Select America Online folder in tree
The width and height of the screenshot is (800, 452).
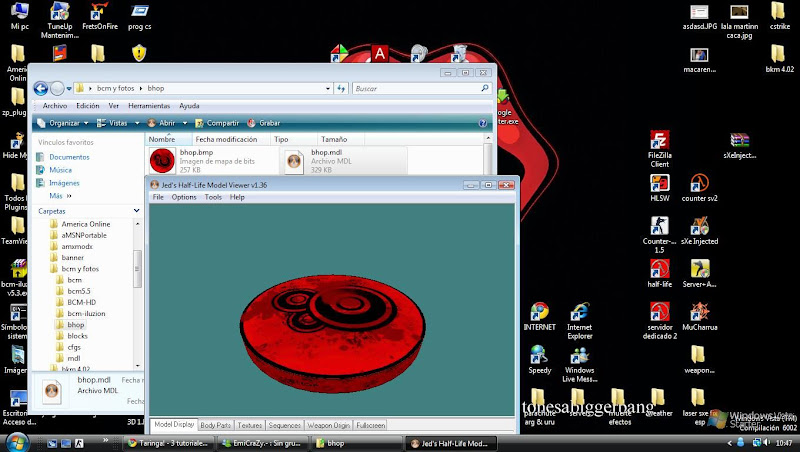(86, 224)
